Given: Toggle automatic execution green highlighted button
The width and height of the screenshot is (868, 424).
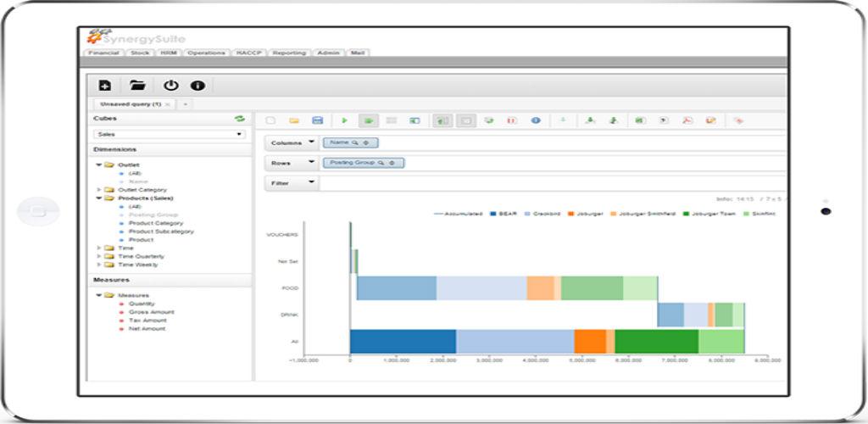Looking at the screenshot, I should tap(368, 120).
